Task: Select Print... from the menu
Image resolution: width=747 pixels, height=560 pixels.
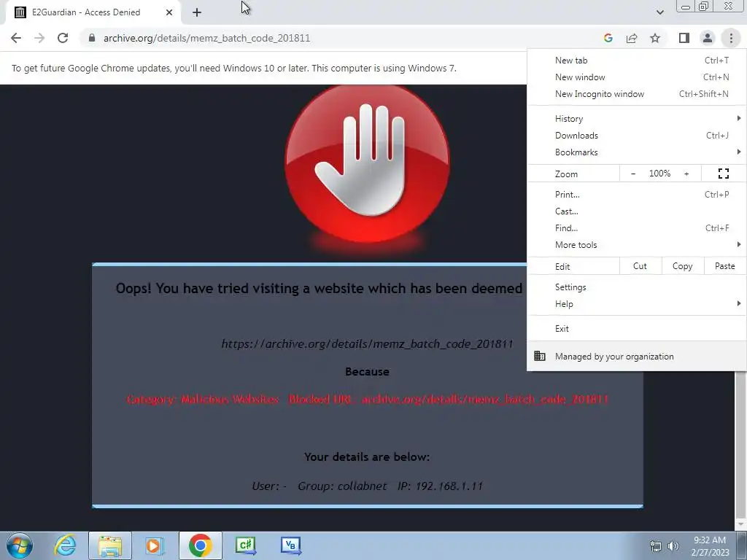Action: pos(636,194)
